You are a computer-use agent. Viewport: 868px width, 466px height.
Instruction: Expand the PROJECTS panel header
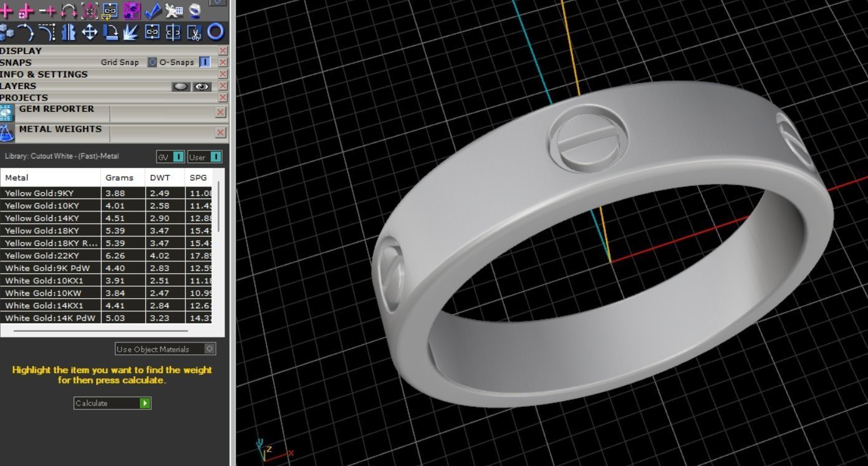coord(24,98)
